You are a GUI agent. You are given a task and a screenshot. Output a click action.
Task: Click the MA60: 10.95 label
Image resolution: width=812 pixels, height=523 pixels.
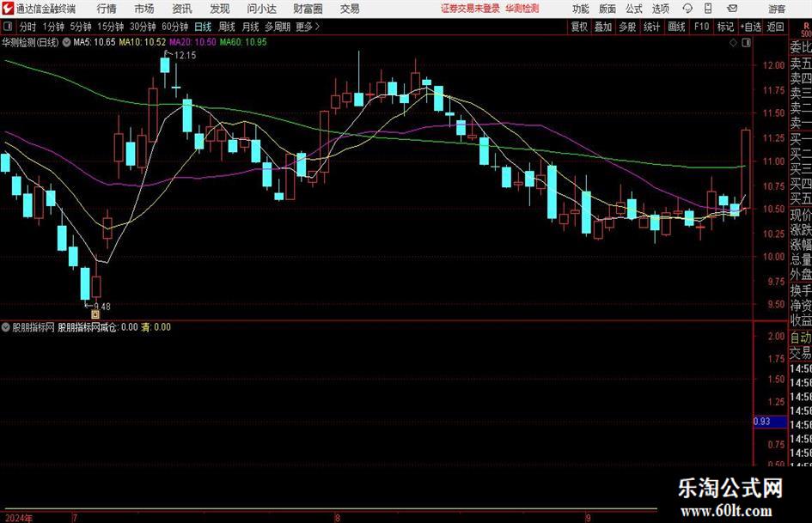pos(243,42)
